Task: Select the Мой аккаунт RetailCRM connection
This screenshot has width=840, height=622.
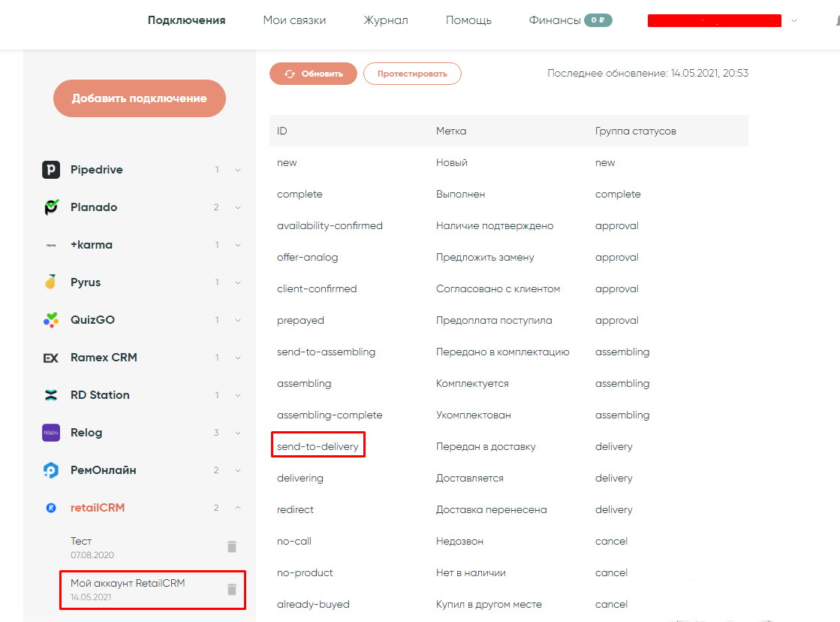Action: click(x=128, y=584)
